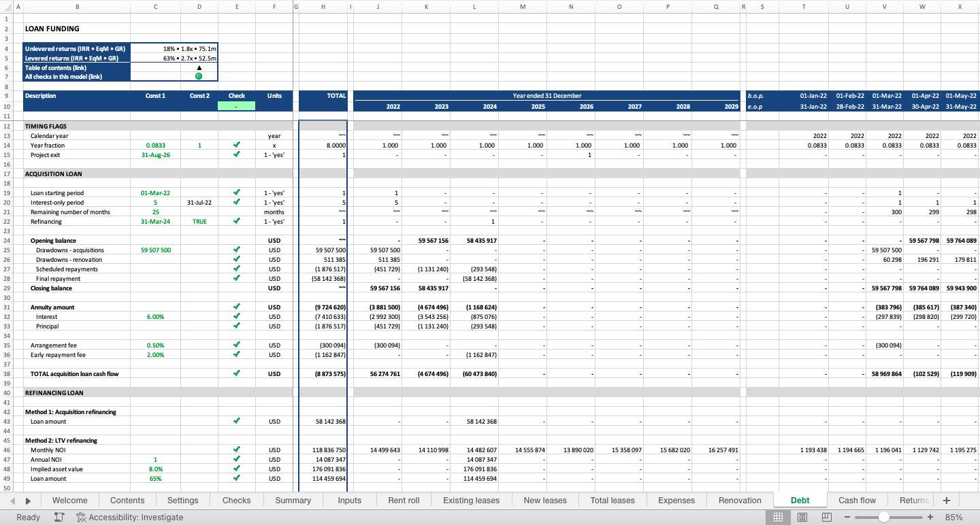
Task: Click the Refinancing row green checkmark
Action: click(236, 221)
